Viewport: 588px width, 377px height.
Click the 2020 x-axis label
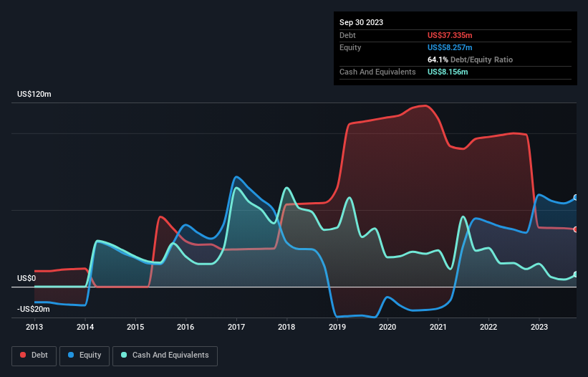coord(387,327)
